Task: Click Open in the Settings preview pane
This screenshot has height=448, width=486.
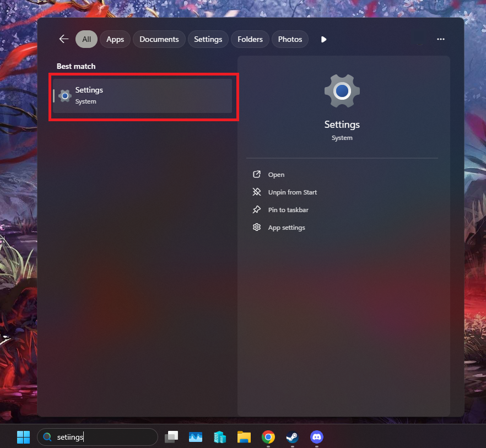Action: (x=276, y=175)
